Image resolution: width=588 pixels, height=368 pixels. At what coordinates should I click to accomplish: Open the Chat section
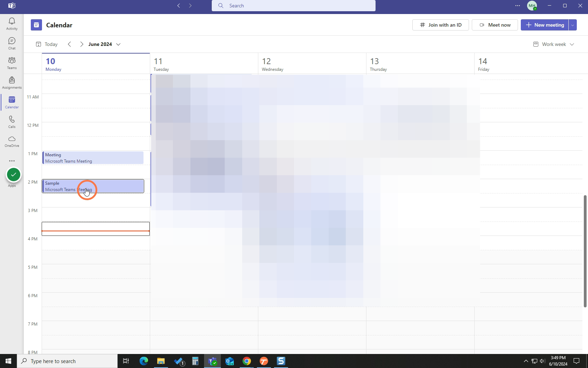pyautogui.click(x=12, y=43)
